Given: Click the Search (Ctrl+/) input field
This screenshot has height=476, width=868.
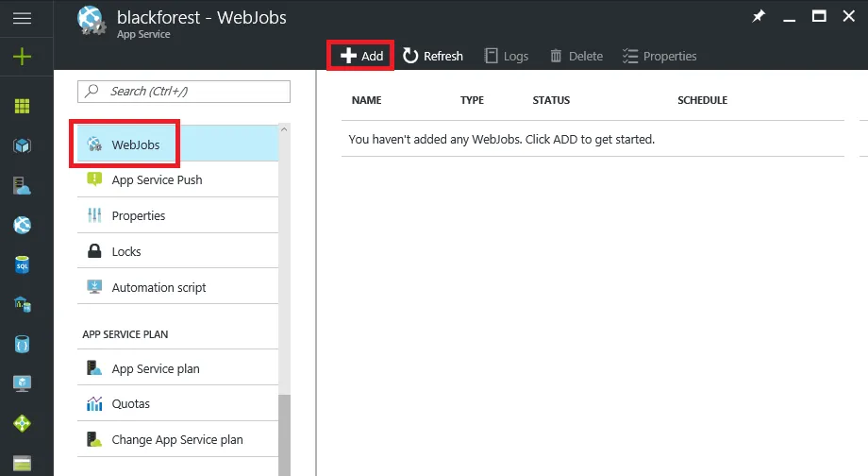Looking at the screenshot, I should click(x=184, y=92).
